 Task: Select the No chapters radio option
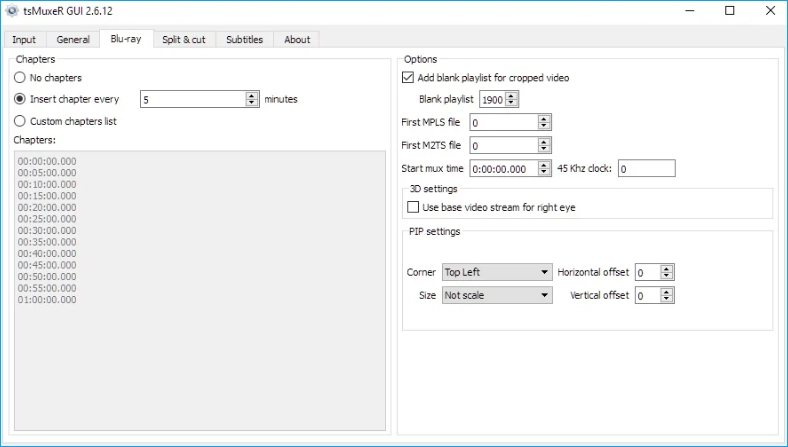click(x=48, y=77)
